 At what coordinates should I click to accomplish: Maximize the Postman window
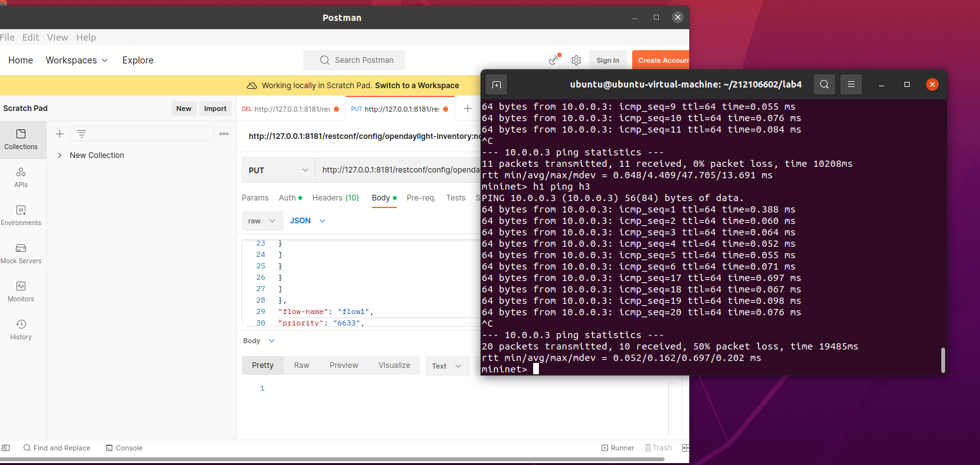click(x=656, y=17)
